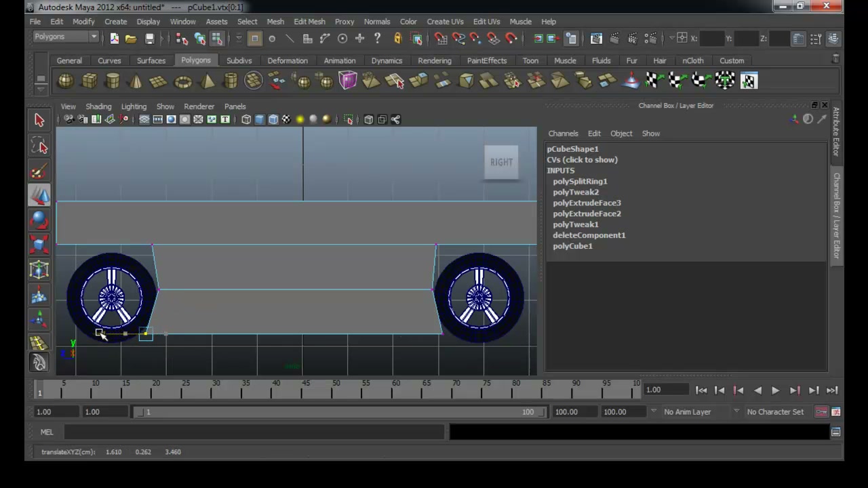This screenshot has width=868, height=488.
Task: Pick the Lasso selection tool
Action: point(39,146)
